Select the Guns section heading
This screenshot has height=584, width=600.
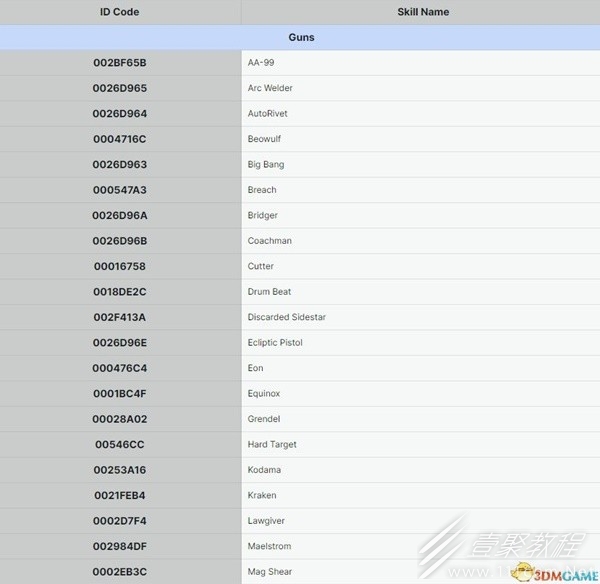tap(301, 37)
